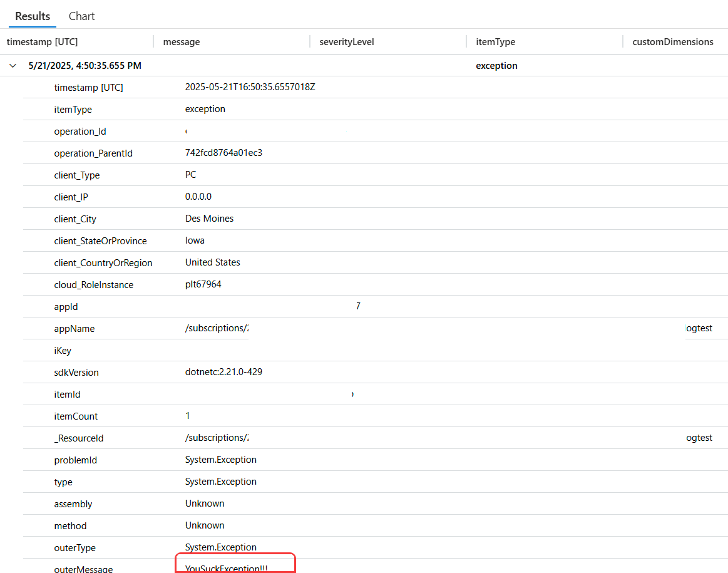Click the expanded row timestamp 5/21/2025, 4:50:35.655 PM
The width and height of the screenshot is (728, 573).
pos(85,66)
